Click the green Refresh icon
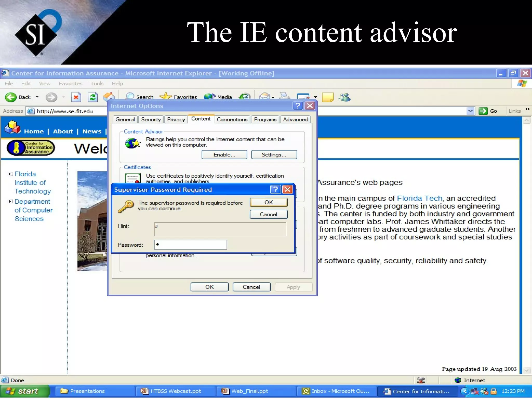Screen dimensions: 532x399 pyautogui.click(x=93, y=97)
